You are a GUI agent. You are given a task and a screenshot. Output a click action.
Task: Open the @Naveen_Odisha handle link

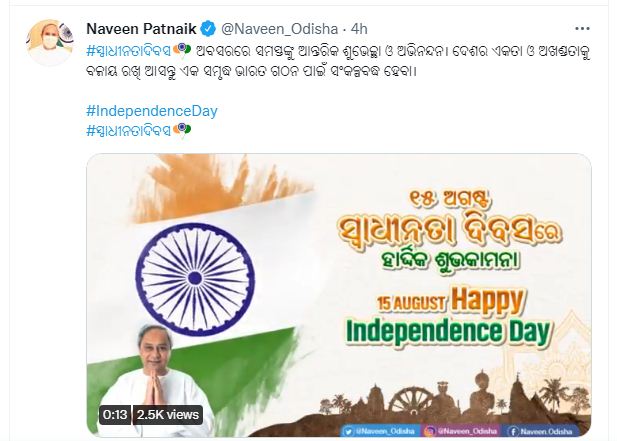[279, 29]
